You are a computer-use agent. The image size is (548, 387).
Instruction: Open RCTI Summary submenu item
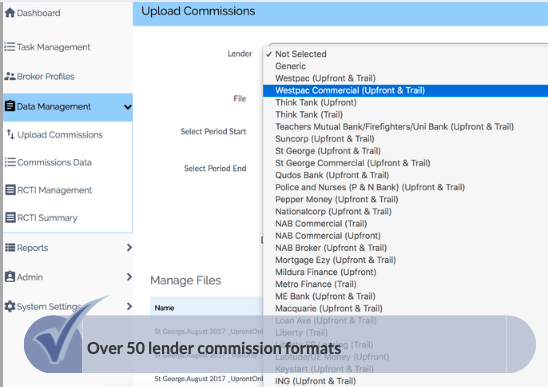click(47, 217)
